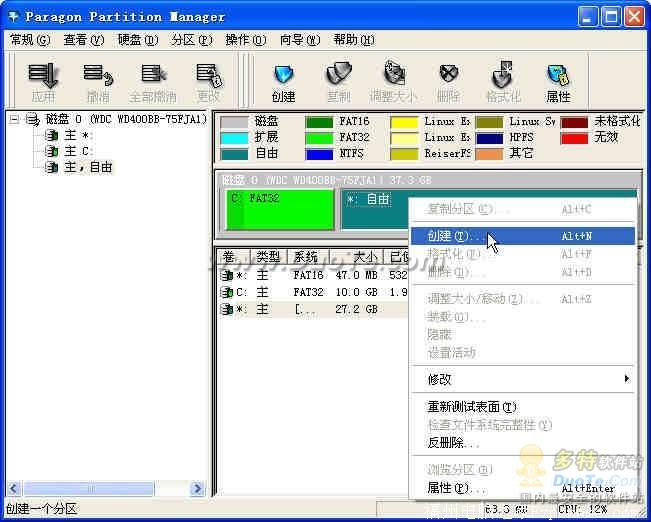Click the volume icon in the C: FAT32 row
Image resolution: width=651 pixels, height=522 pixels.
(227, 292)
